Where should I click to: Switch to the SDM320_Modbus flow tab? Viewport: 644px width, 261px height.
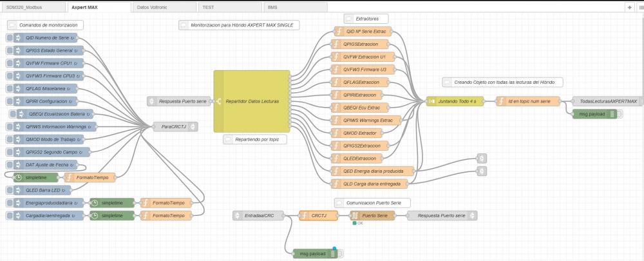pyautogui.click(x=33, y=7)
